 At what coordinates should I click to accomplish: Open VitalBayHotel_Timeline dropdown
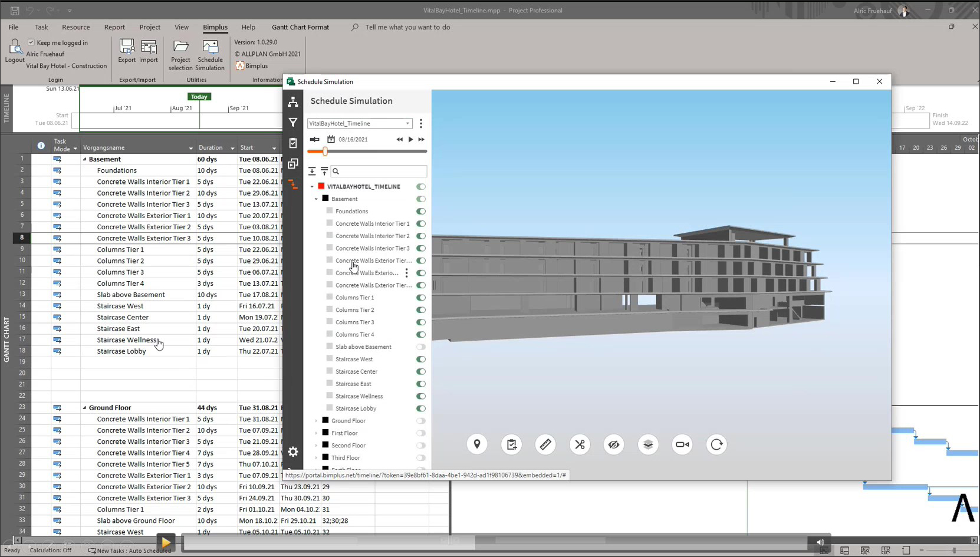[359, 123]
